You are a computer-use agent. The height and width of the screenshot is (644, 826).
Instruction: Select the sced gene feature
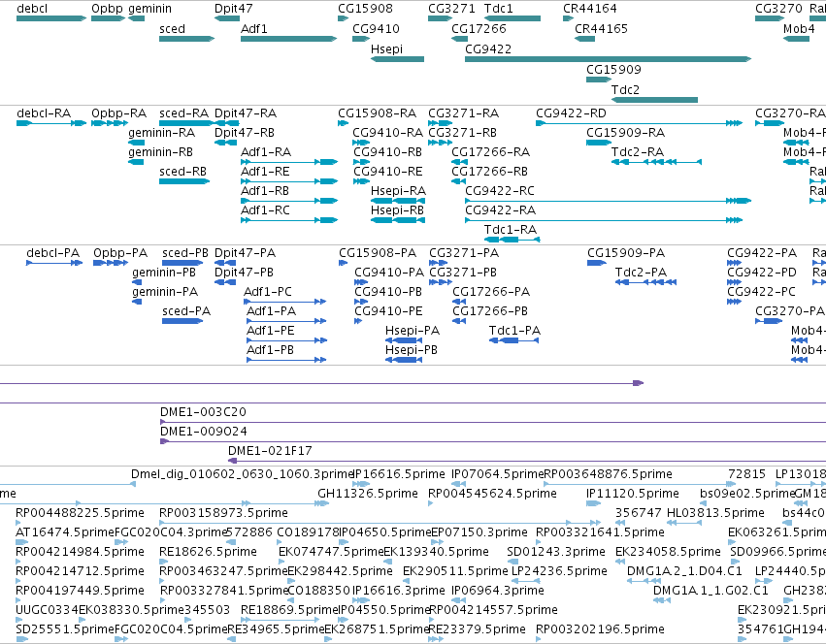coord(187,39)
